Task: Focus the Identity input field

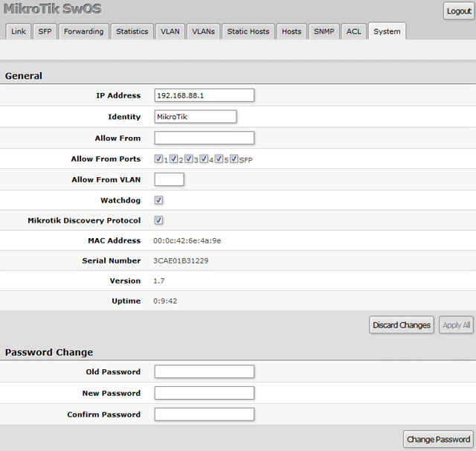Action: [195, 117]
